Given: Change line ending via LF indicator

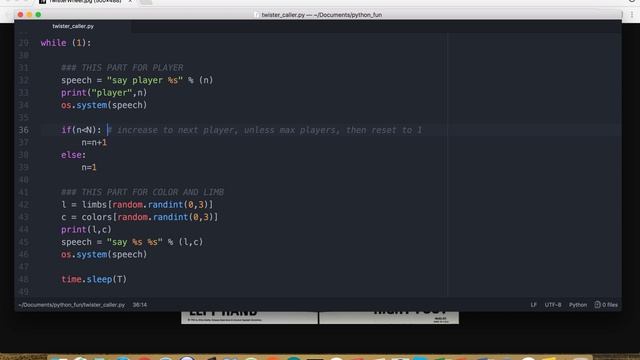Looking at the screenshot, I should point(533,305).
